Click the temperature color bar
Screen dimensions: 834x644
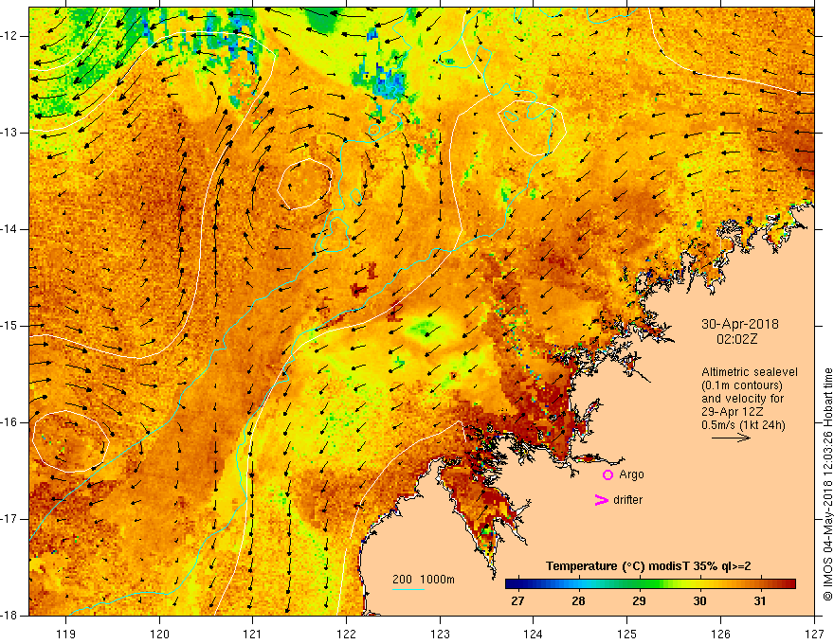point(650,583)
